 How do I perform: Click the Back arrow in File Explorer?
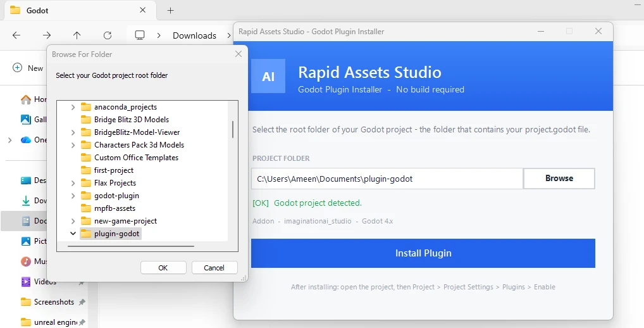[x=16, y=35]
